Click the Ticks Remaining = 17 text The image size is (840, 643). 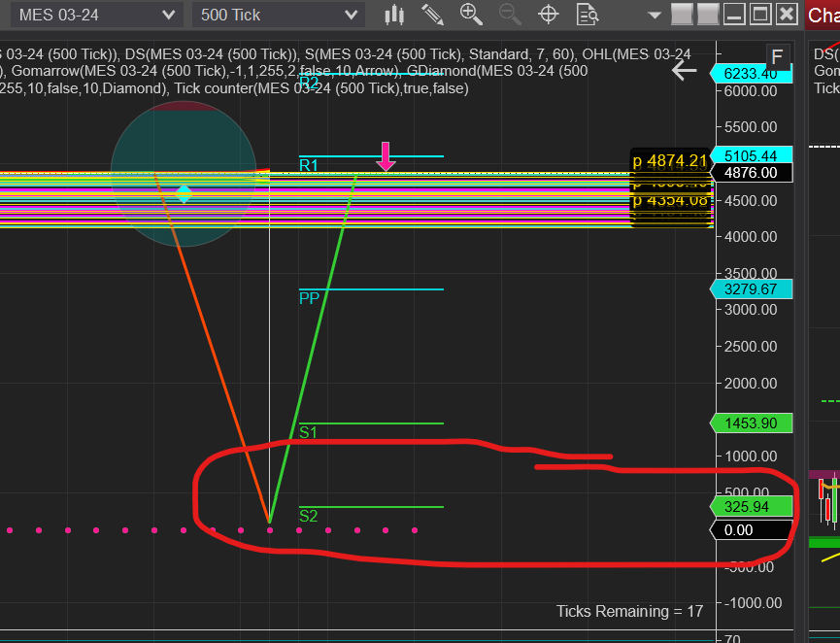(x=629, y=611)
